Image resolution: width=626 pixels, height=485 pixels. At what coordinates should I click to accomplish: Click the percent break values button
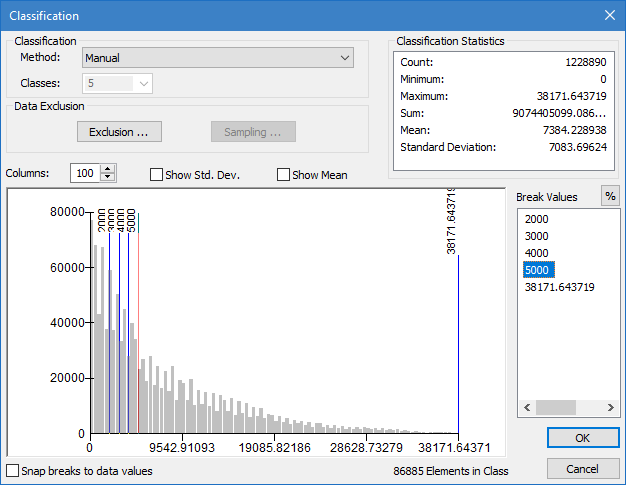[x=609, y=196]
